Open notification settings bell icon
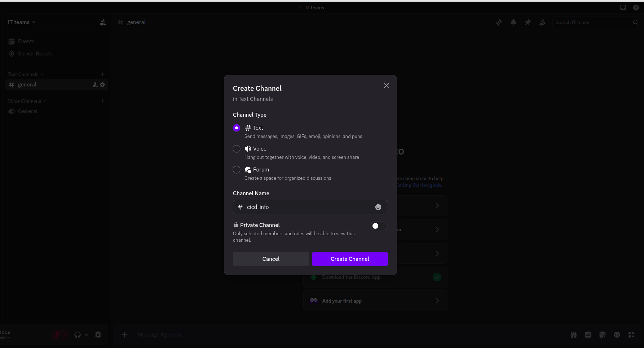The height and width of the screenshot is (348, 644). point(513,22)
